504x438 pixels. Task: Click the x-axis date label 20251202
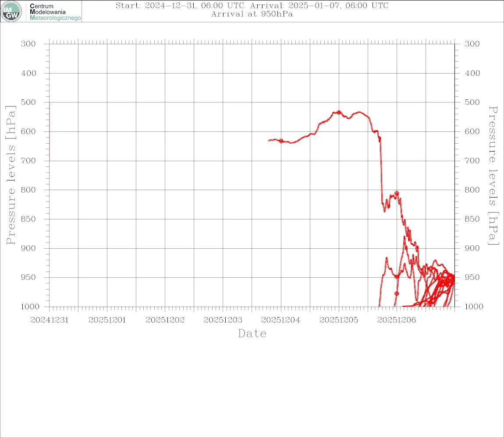pos(165,320)
